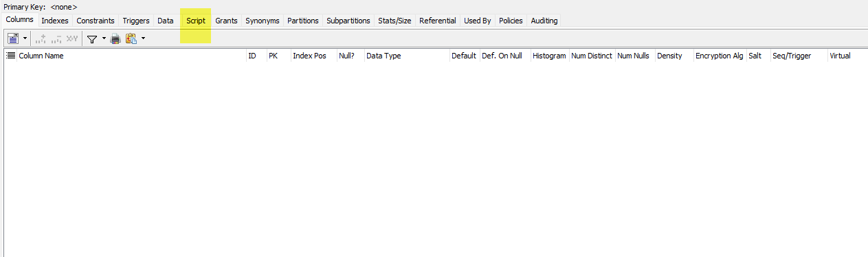Click the rename column X-Y icon

pyautogui.click(x=72, y=39)
